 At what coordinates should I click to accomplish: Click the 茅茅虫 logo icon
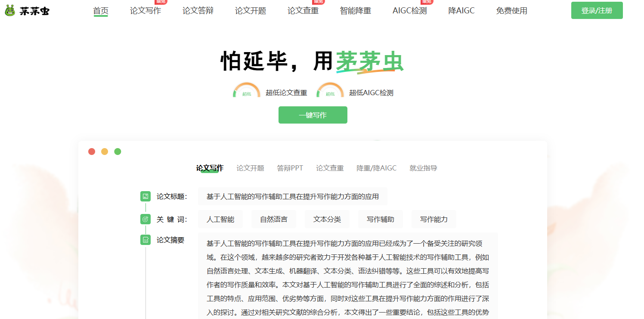point(10,11)
